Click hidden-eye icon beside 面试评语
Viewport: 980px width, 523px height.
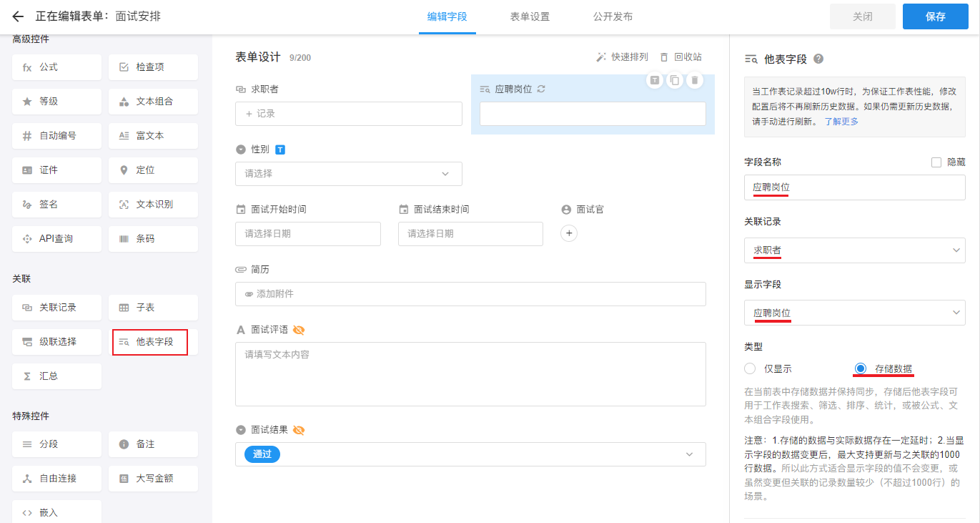[299, 330]
